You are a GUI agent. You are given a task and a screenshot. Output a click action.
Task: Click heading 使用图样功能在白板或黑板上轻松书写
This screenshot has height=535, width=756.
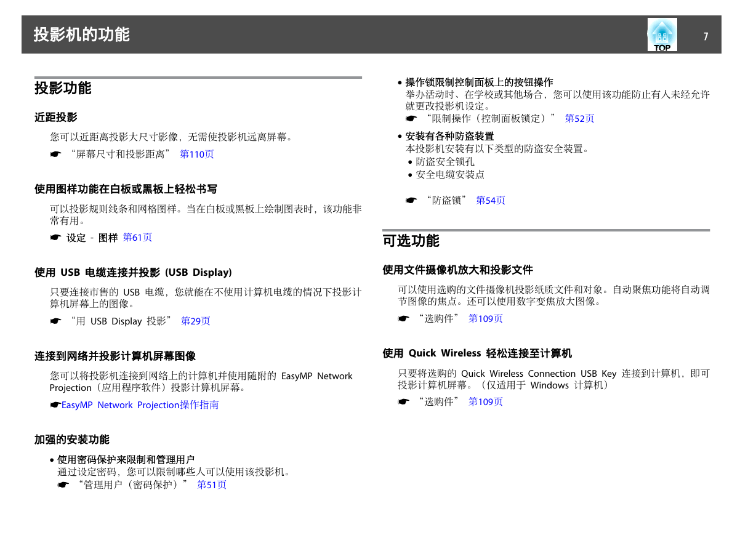(126, 189)
